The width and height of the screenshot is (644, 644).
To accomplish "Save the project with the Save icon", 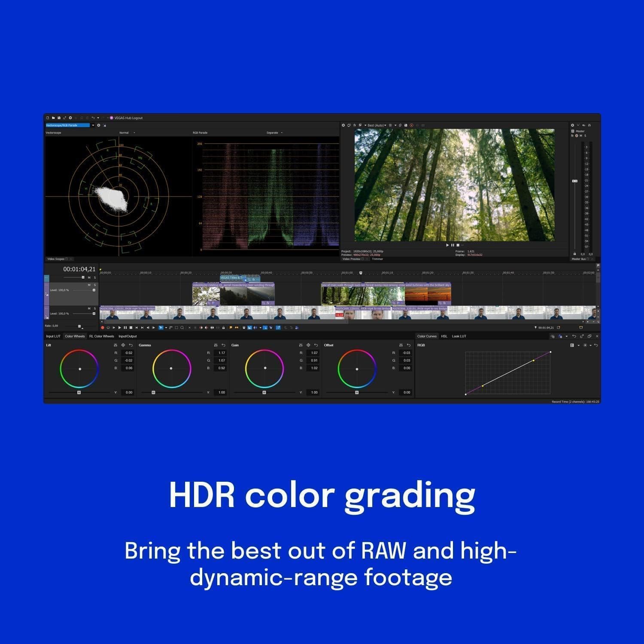I will tap(59, 118).
